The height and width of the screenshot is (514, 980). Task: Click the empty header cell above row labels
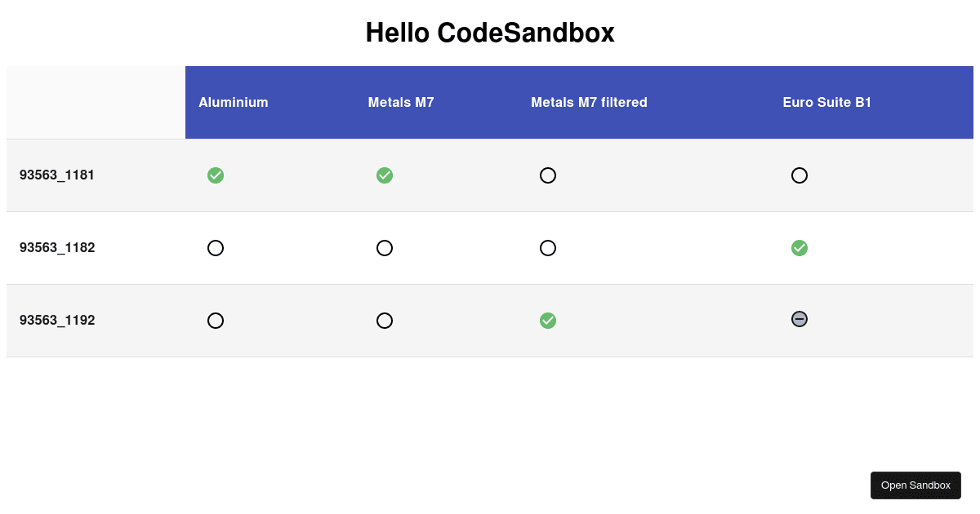pyautogui.click(x=95, y=102)
